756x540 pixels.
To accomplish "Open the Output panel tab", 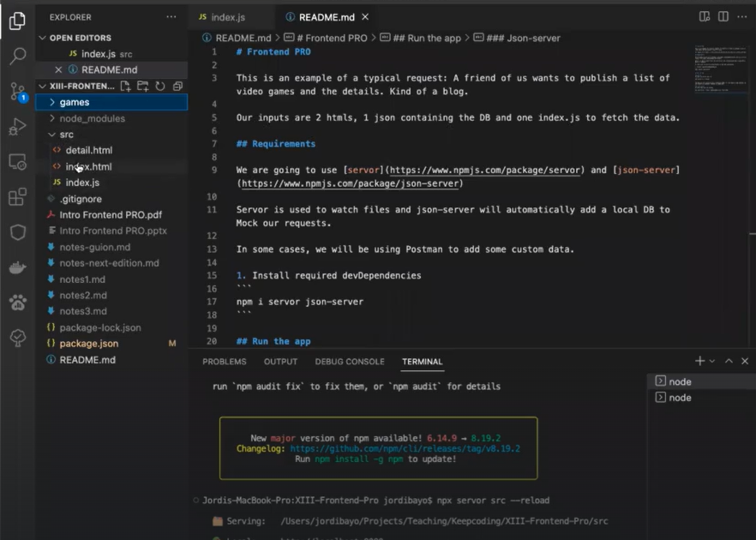I will point(280,362).
